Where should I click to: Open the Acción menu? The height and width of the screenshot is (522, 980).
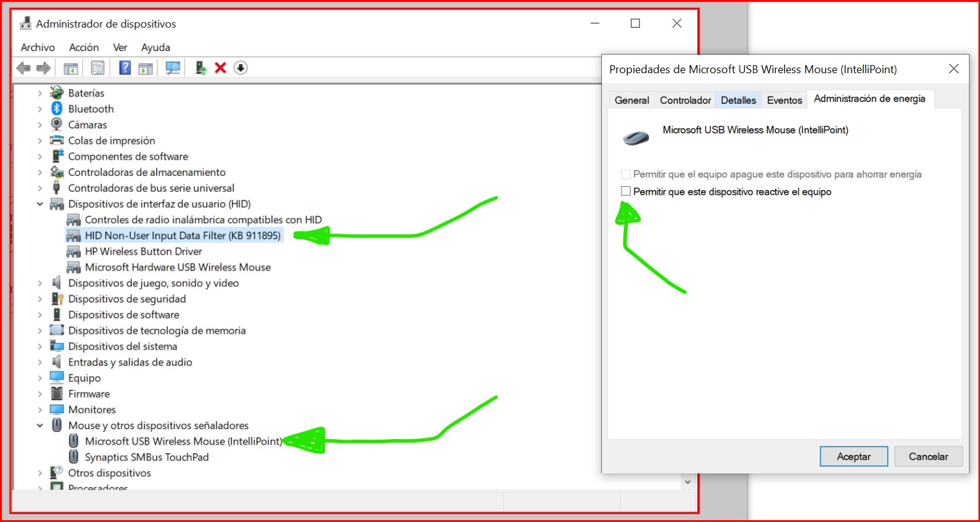tap(84, 47)
